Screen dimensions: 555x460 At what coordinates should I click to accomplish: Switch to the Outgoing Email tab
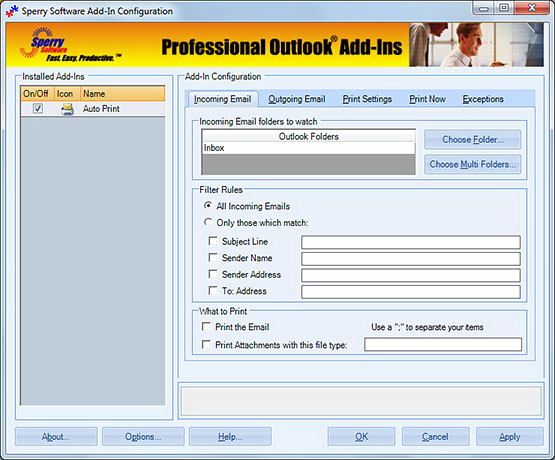click(297, 99)
